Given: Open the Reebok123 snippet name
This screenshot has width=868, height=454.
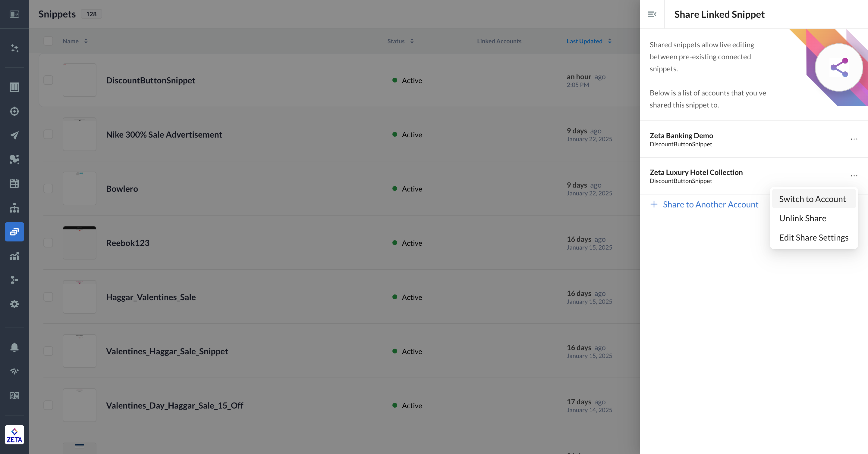Looking at the screenshot, I should (128, 243).
